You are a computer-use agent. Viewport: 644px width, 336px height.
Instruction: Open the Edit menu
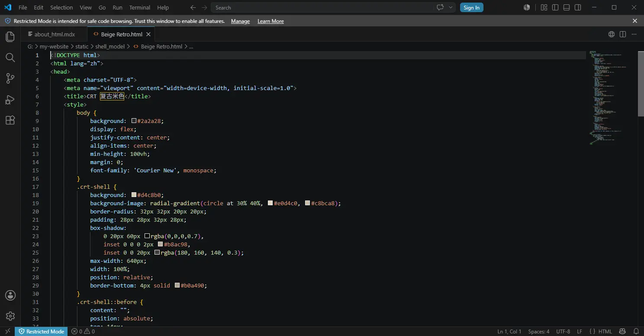39,7
